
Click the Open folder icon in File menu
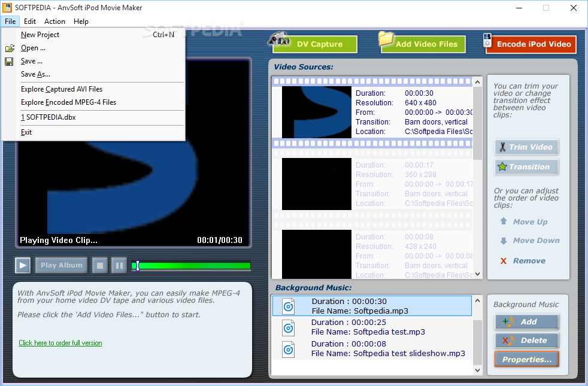tap(10, 48)
